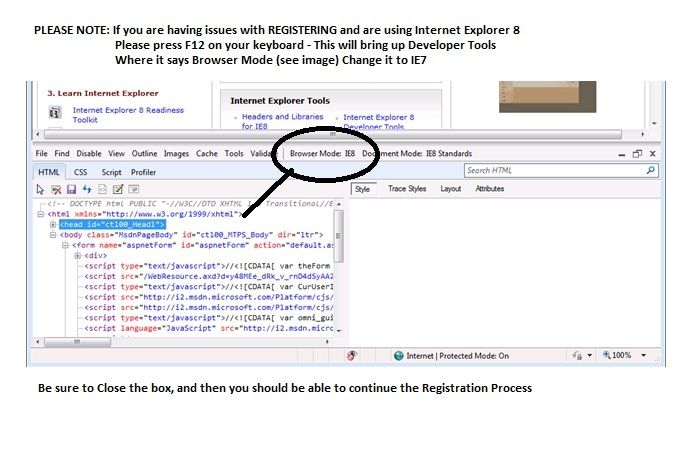Open the View menu
The image size is (694, 471).
pos(116,154)
